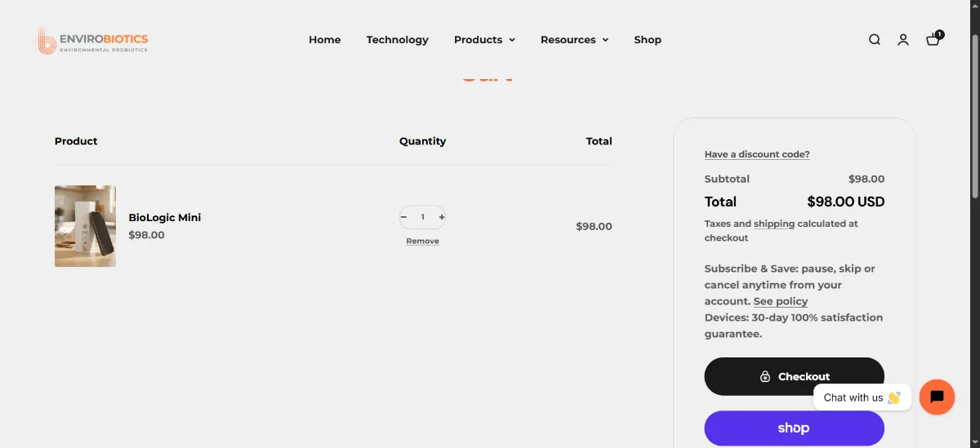Viewport: 980px width, 448px height.
Task: Expand the Resources menu
Action: click(575, 39)
